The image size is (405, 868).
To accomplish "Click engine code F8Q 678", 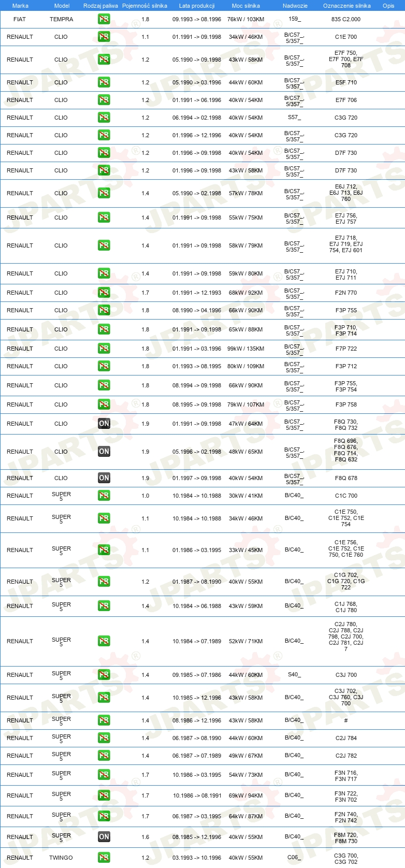I will (346, 478).
